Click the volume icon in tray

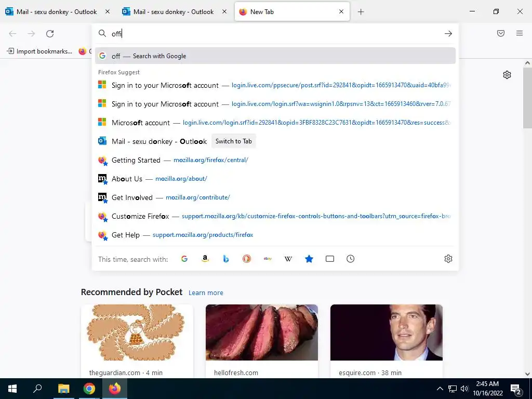tap(464, 389)
